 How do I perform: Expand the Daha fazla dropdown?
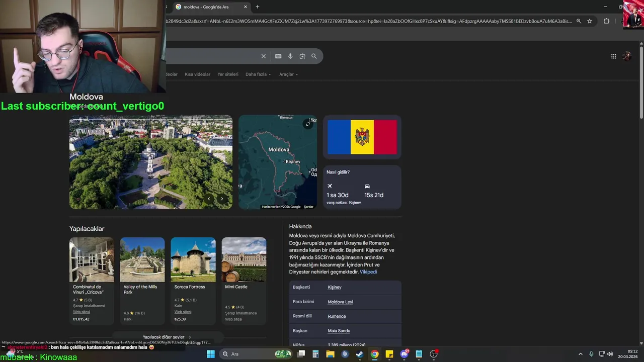258,74
